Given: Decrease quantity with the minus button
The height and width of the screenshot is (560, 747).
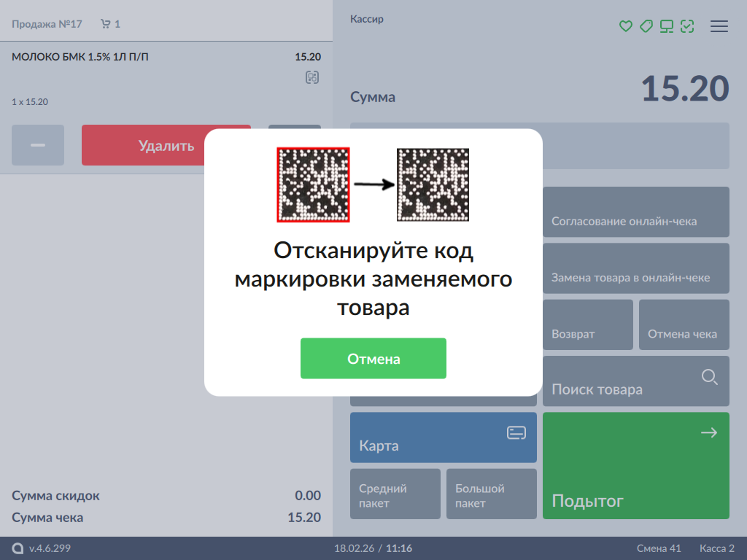Looking at the screenshot, I should coord(38,145).
